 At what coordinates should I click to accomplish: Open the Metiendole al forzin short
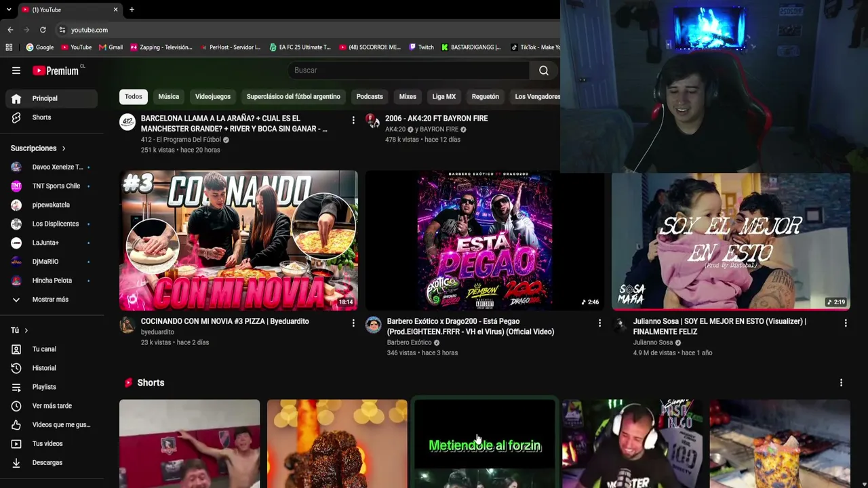pos(485,444)
